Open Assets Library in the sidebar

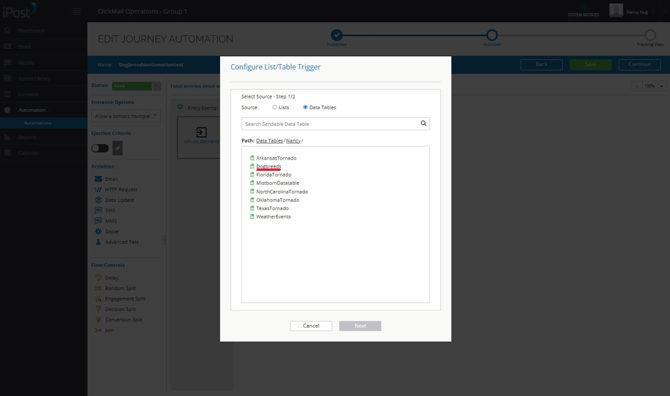click(34, 79)
